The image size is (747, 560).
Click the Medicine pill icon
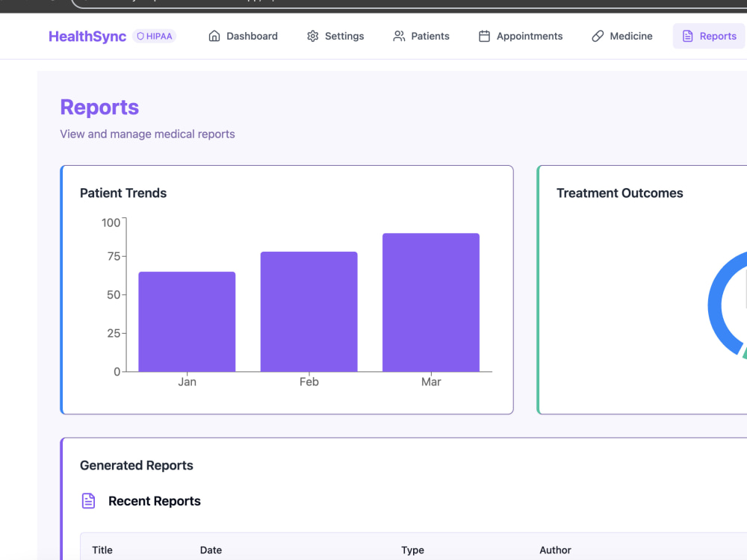coord(598,36)
